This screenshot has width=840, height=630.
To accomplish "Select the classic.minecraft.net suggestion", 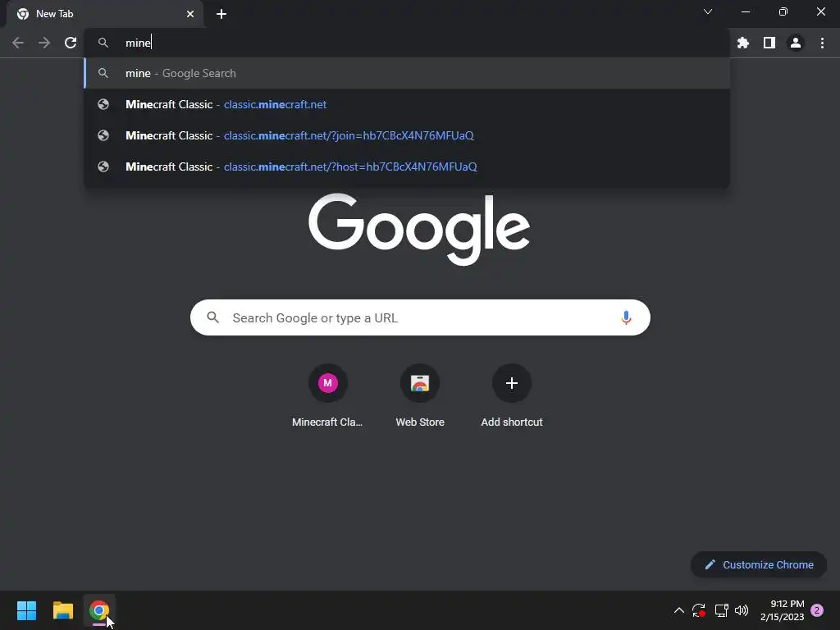I will point(407,104).
